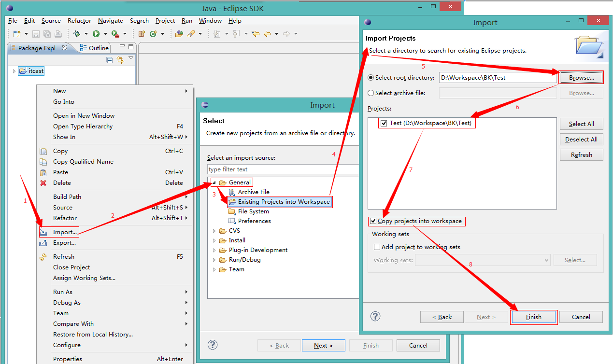Click the Previous Annotation toolbar icon
Viewport: 613px width, 364px height.
tap(236, 34)
